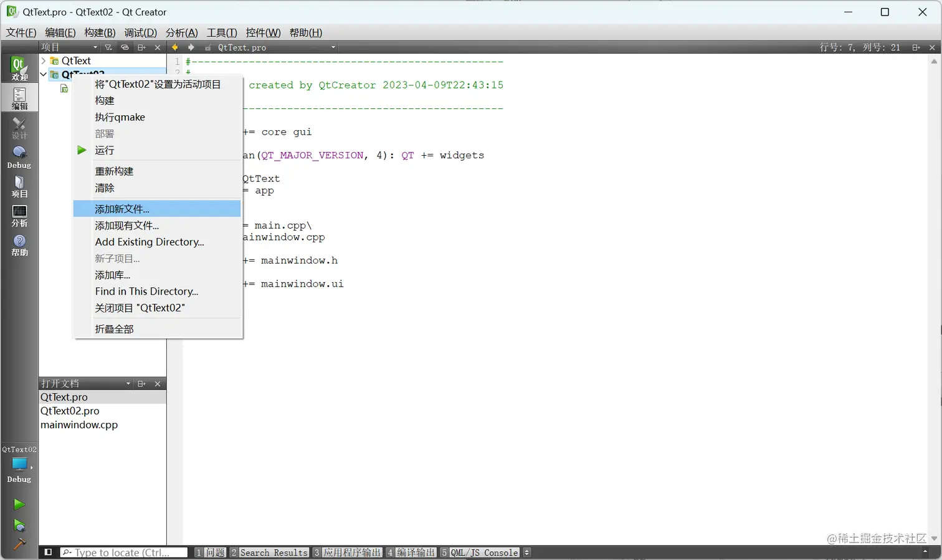Click the .pro file icon under QtText02
Viewport: 942px width, 560px height.
[64, 88]
